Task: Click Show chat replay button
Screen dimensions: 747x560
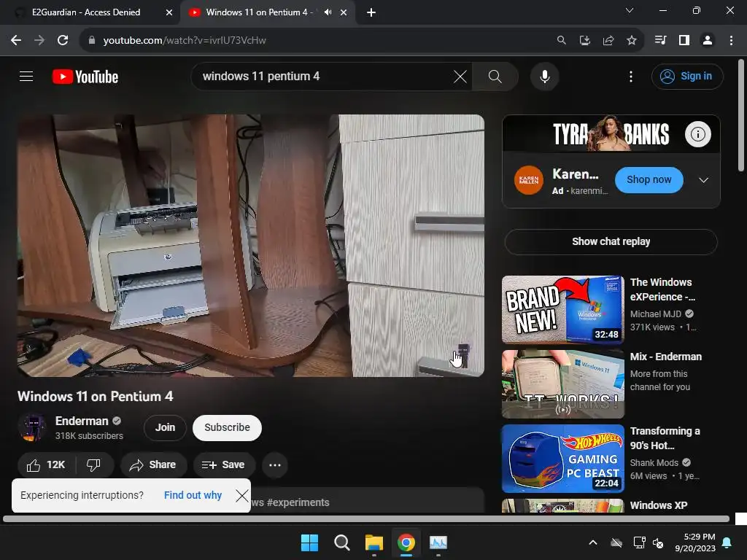Action: [611, 241]
